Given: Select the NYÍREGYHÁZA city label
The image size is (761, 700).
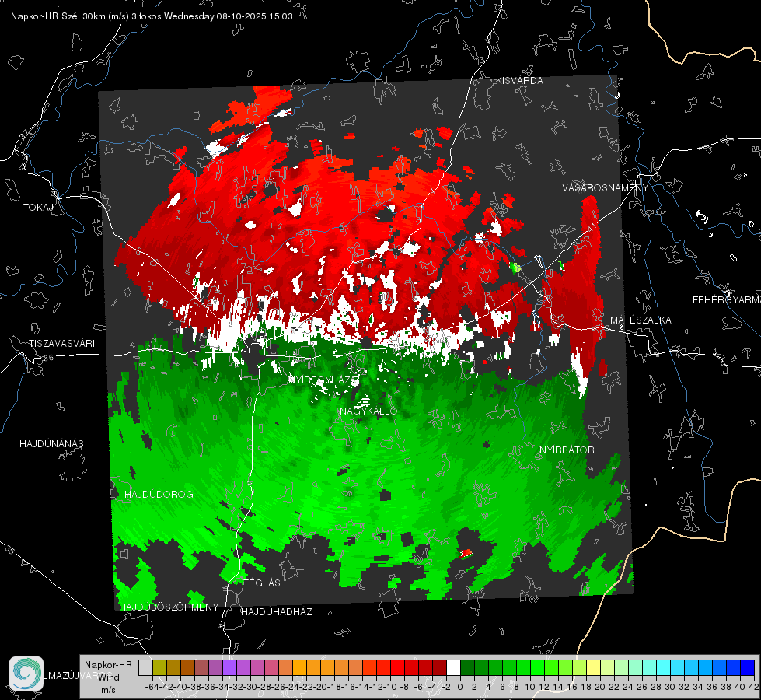Looking at the screenshot, I should pos(323,380).
